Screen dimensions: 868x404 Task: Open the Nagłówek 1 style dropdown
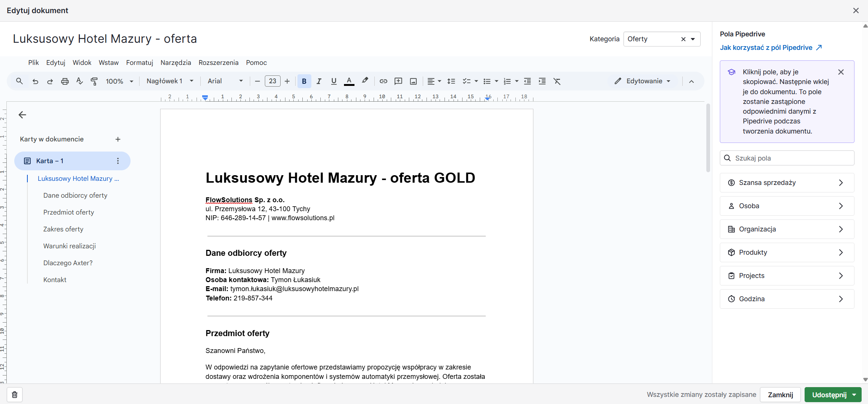[170, 81]
